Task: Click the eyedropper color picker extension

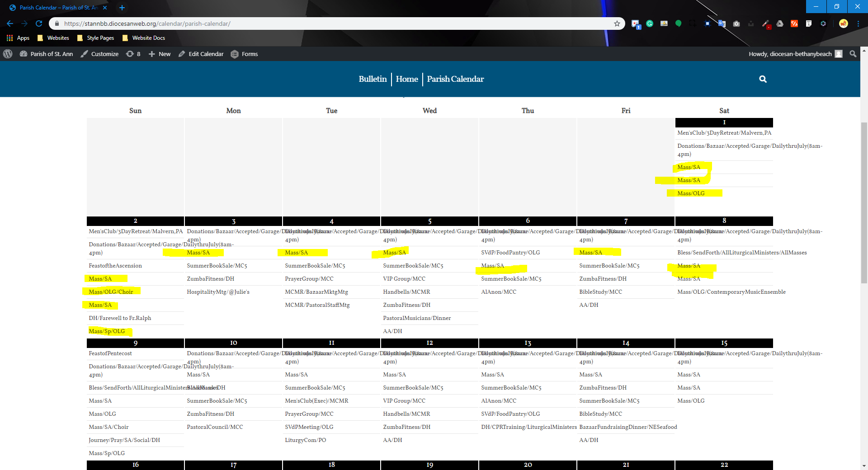Action: (x=765, y=23)
